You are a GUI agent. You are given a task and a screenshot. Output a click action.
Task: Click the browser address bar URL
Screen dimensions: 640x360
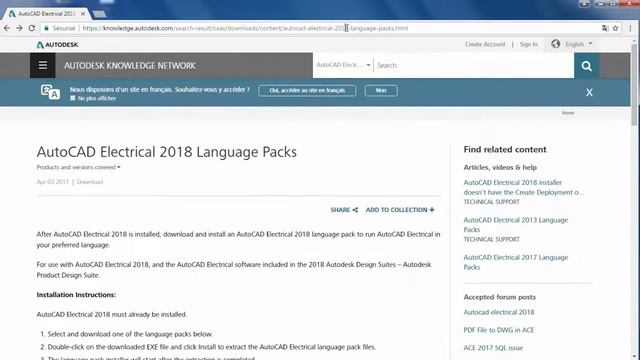pyautogui.click(x=245, y=28)
